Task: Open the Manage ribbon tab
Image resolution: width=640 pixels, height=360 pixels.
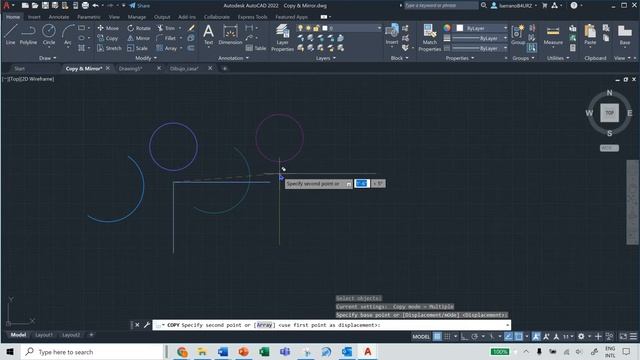Action: 137,17
